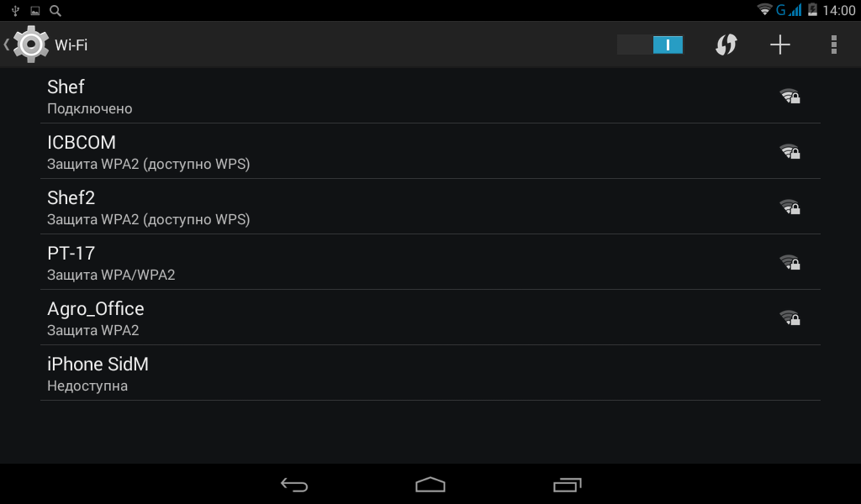Image resolution: width=861 pixels, height=504 pixels.
Task: Tap the WPS refresh arrows icon
Action: (x=726, y=45)
